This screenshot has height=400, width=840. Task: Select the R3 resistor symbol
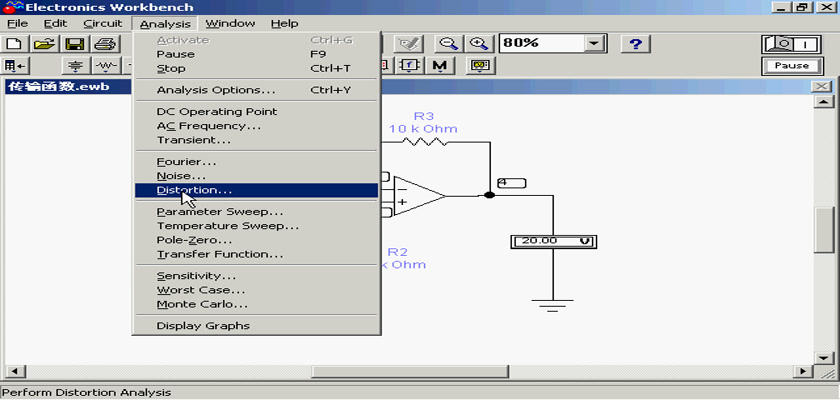coord(424,142)
